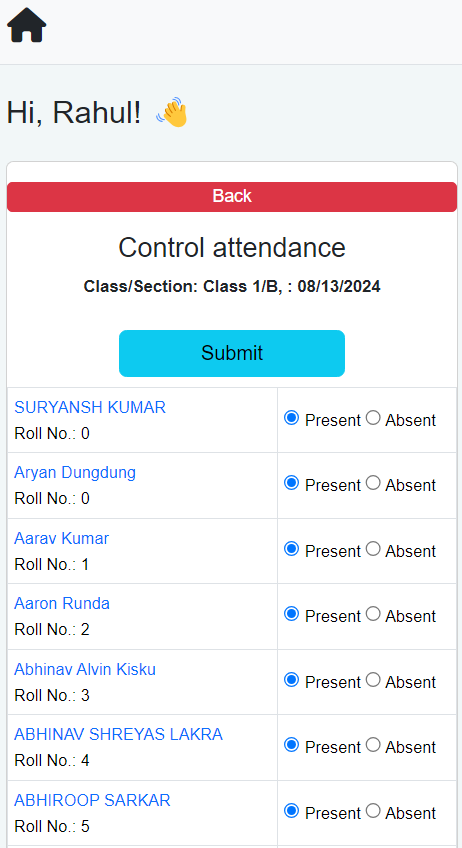Open SURYANSH KUMAR student link
The width and height of the screenshot is (462, 848).
pyautogui.click(x=90, y=407)
